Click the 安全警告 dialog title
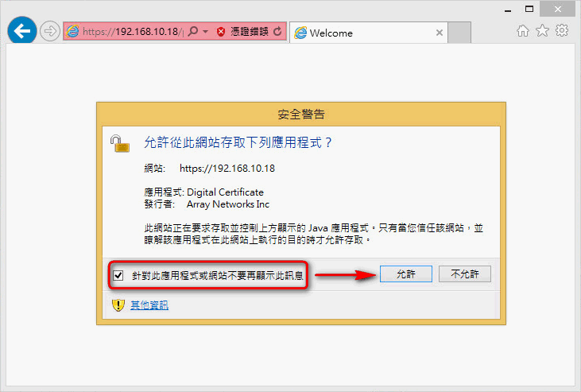This screenshot has height=392, width=581. point(301,114)
